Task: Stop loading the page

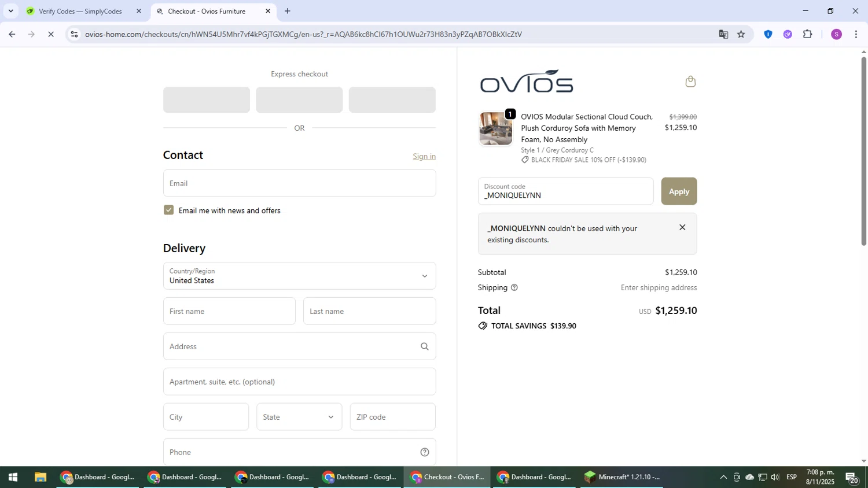Action: [51, 34]
